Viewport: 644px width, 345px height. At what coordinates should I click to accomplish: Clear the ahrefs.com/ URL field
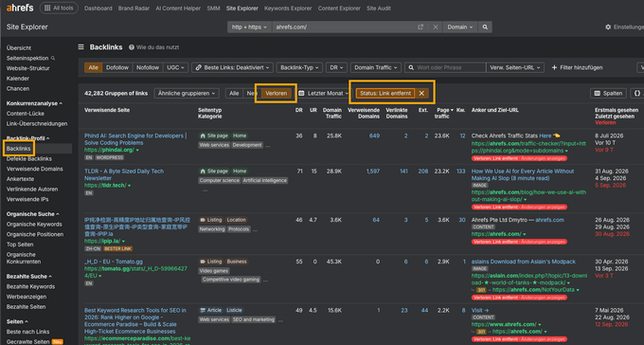tap(436, 27)
